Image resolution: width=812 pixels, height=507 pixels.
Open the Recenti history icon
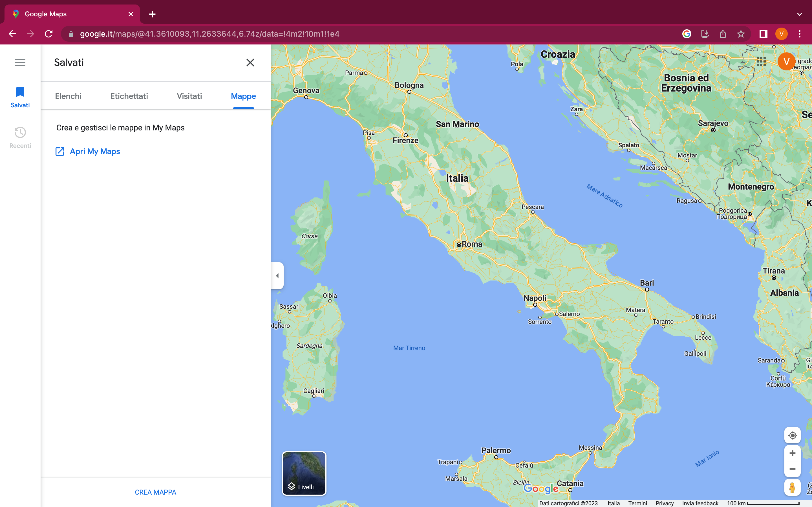[20, 132]
